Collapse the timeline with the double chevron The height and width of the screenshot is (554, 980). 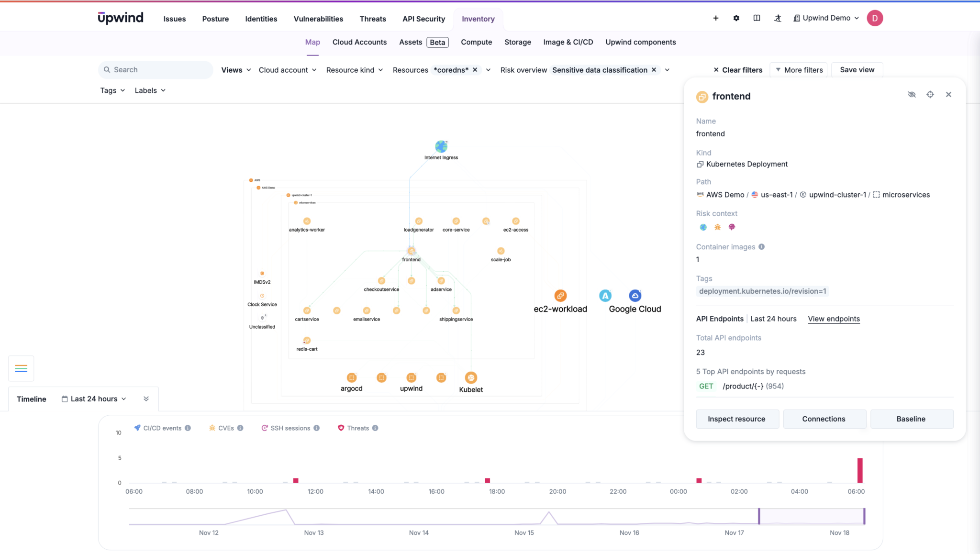point(146,399)
